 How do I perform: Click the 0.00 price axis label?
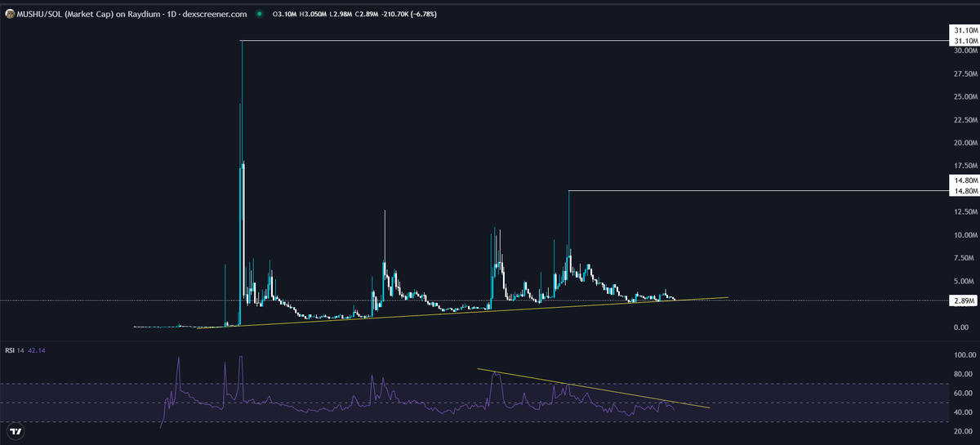tap(961, 327)
